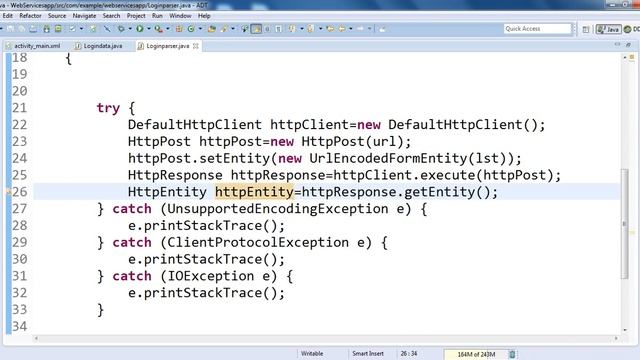The height and width of the screenshot is (360, 640).
Task: Click the vertical scrollbar thumb in editor
Action: [x=624, y=224]
